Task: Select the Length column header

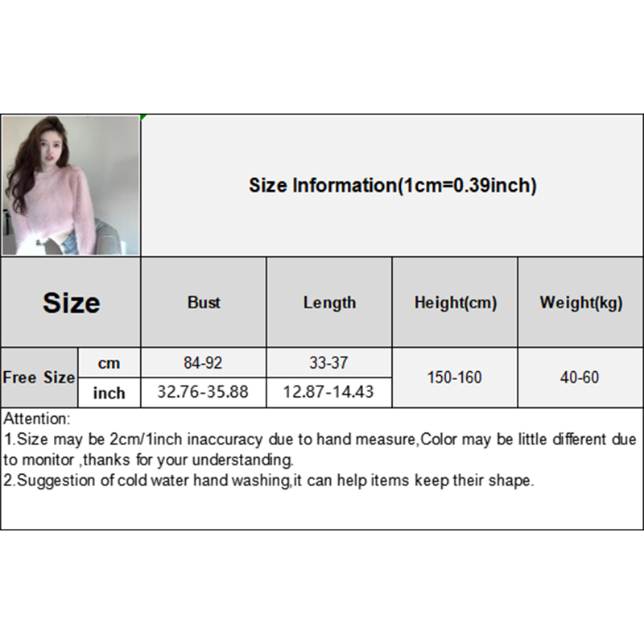Action: tap(329, 303)
